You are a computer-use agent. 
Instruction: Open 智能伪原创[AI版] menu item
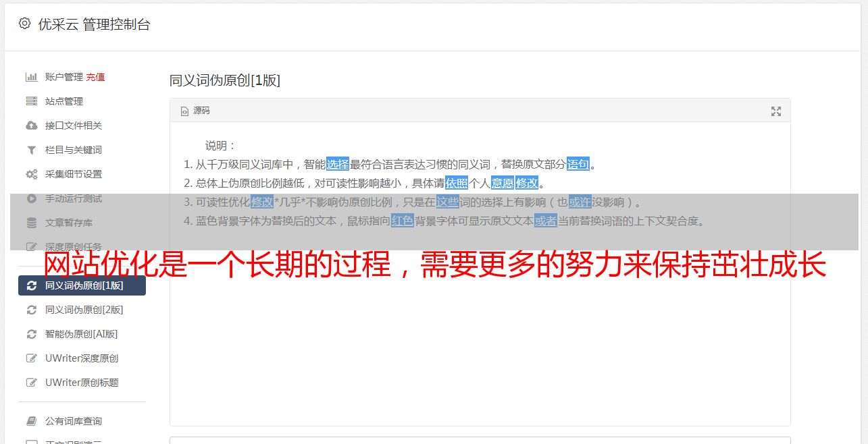click(82, 334)
